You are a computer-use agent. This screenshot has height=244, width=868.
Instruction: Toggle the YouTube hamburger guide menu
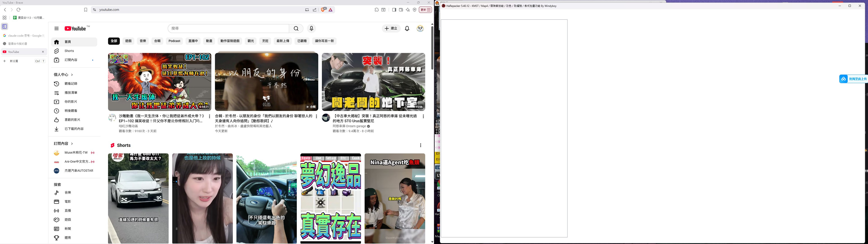tap(57, 29)
